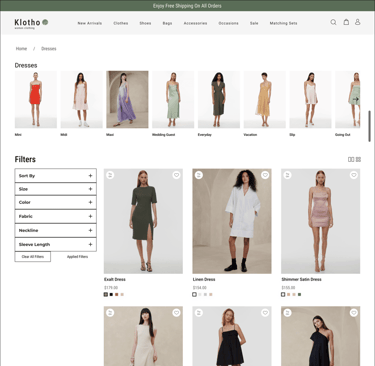Image resolution: width=375 pixels, height=366 pixels.
Task: Expand the Fabric filter
Action: 56,216
